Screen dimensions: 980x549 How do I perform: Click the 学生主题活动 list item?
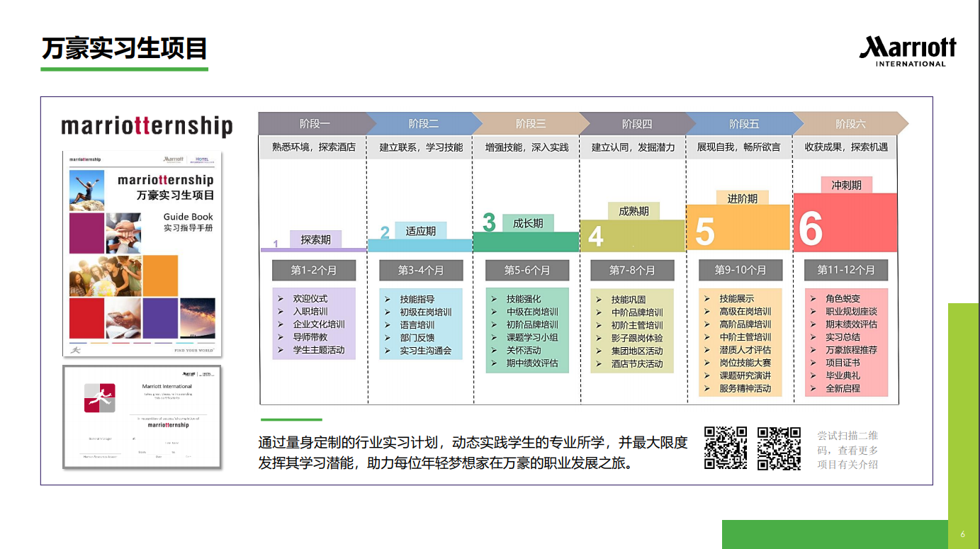point(319,350)
